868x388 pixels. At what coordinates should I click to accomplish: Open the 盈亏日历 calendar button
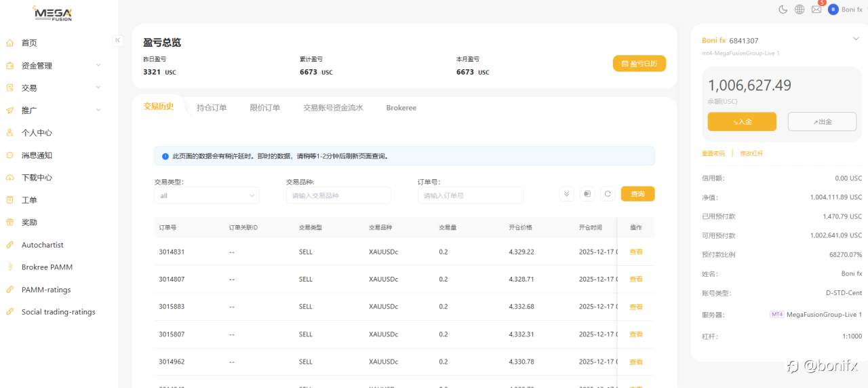[x=639, y=64]
